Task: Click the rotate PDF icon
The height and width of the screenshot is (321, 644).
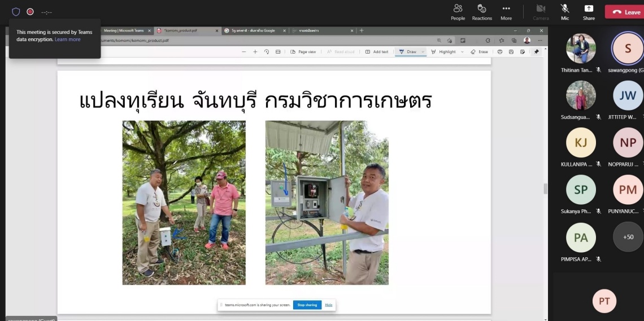Action: pos(267,52)
